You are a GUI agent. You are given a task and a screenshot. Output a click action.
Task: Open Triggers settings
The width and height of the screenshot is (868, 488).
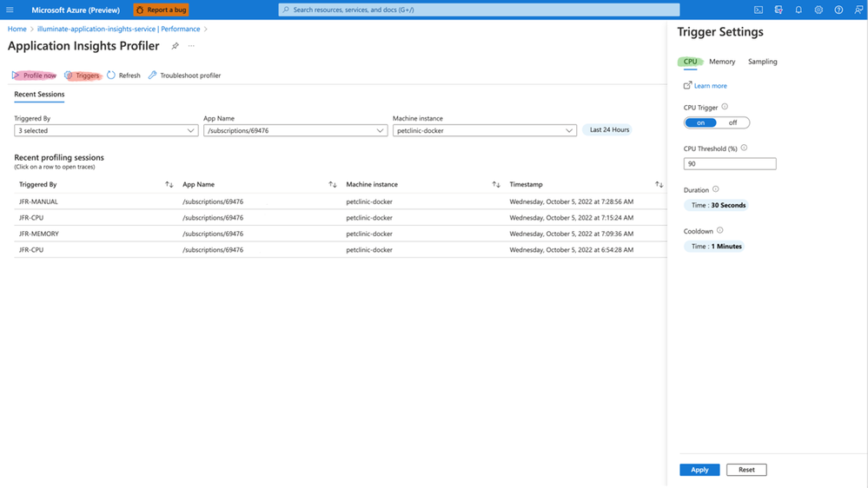[82, 76]
